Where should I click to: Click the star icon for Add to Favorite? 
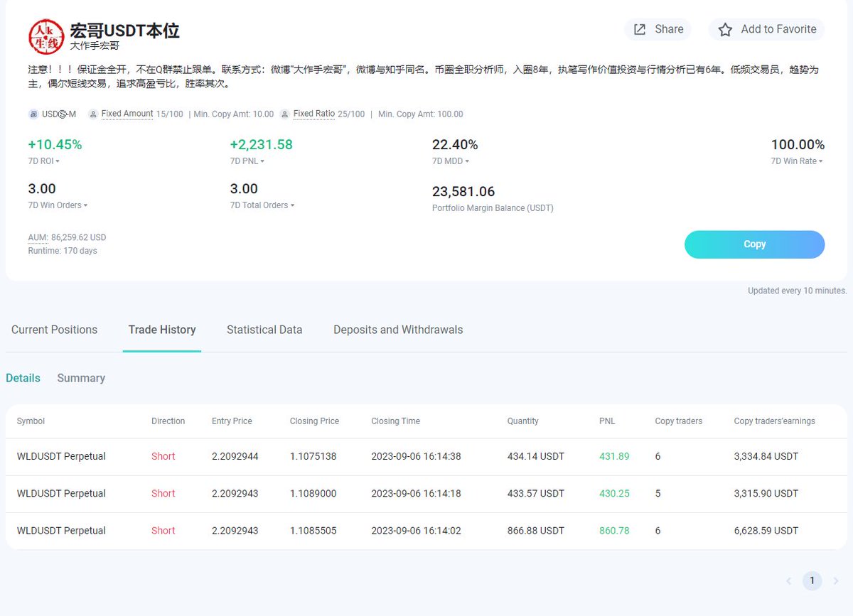[725, 29]
